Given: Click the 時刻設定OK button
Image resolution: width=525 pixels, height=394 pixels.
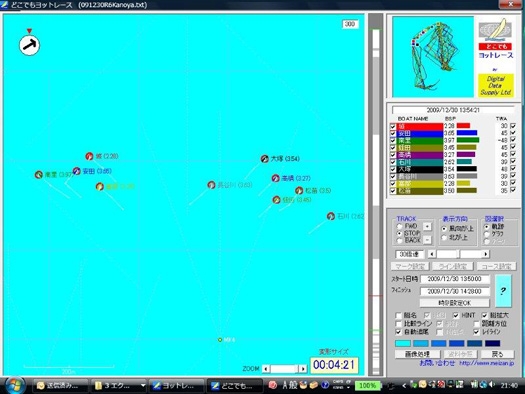Looking at the screenshot, I should pos(455,303).
